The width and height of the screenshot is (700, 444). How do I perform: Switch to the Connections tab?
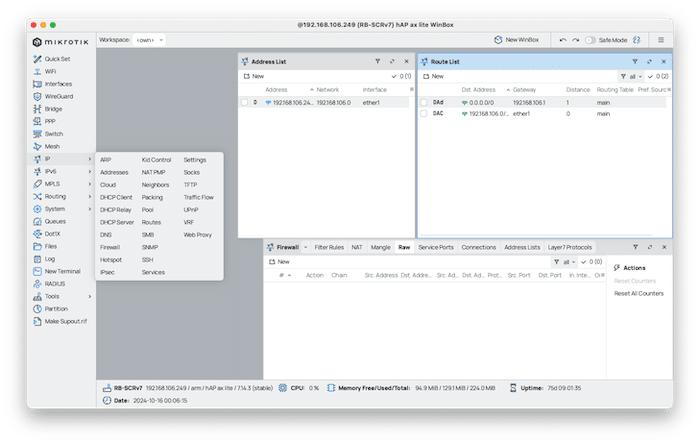point(479,247)
